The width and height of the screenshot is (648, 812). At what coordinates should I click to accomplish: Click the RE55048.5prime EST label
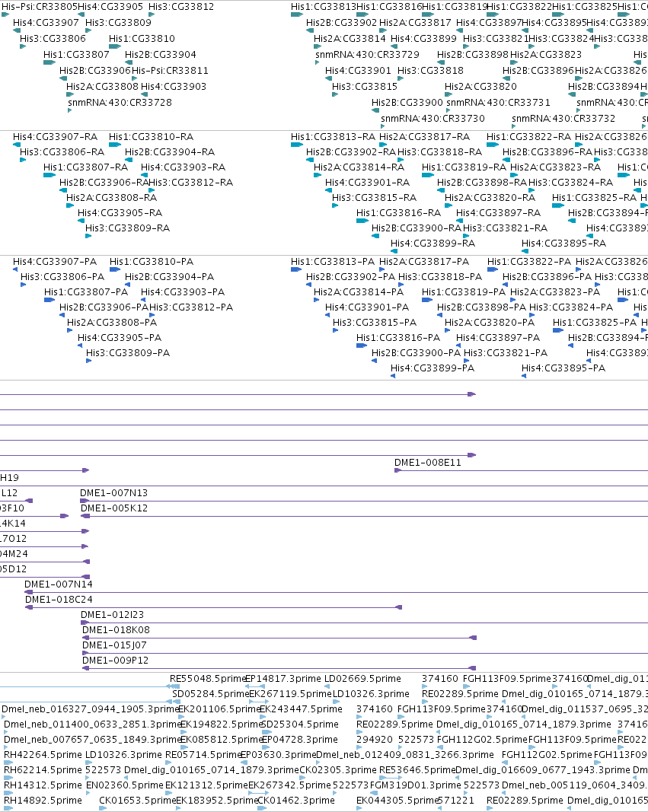[x=208, y=678]
